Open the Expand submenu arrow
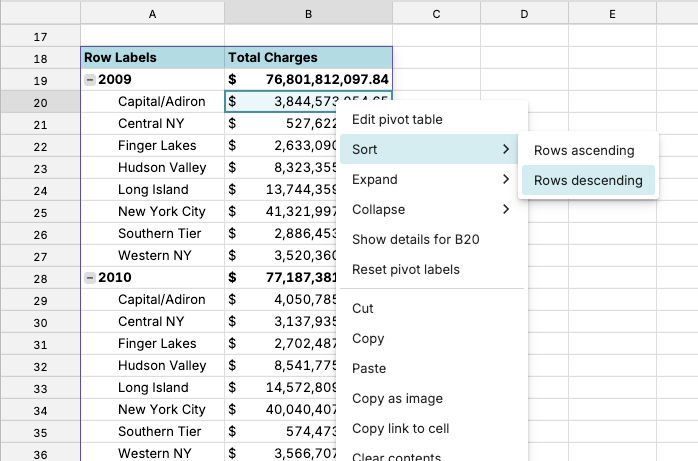Image resolution: width=698 pixels, height=461 pixels. [x=506, y=179]
